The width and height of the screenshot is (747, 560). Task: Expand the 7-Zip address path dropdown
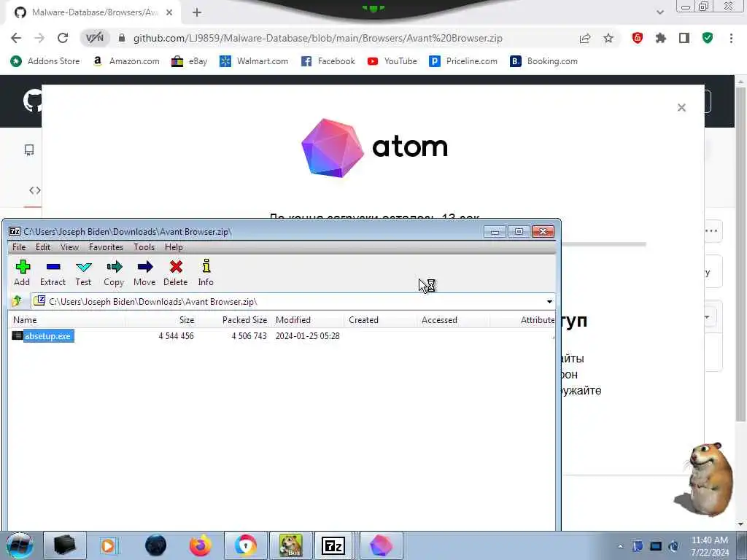click(549, 301)
